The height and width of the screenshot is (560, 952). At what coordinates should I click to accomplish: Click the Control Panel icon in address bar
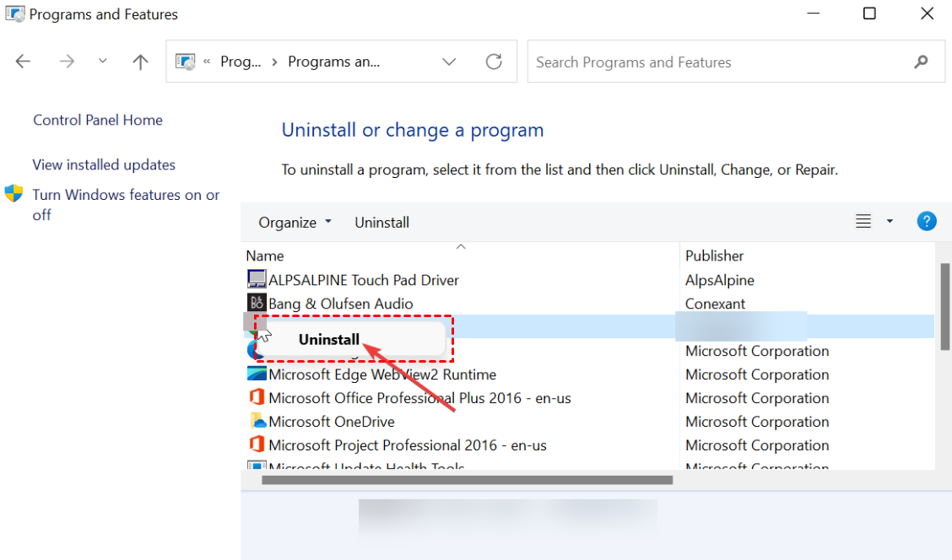coord(185,62)
